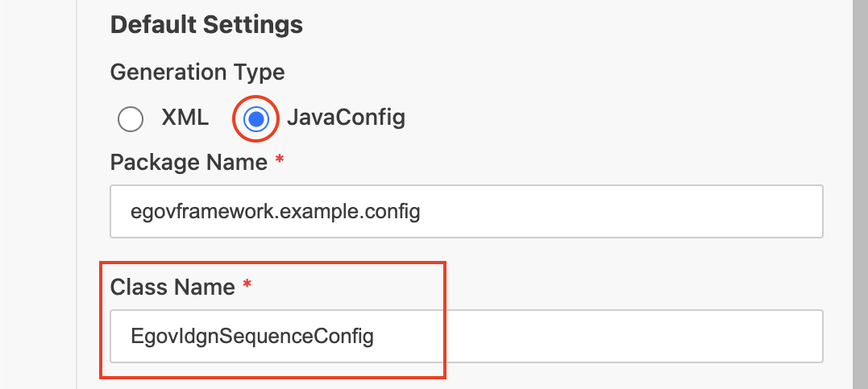Viewport: 868px width, 389px height.
Task: Click the Package Name label
Action: click(x=189, y=162)
